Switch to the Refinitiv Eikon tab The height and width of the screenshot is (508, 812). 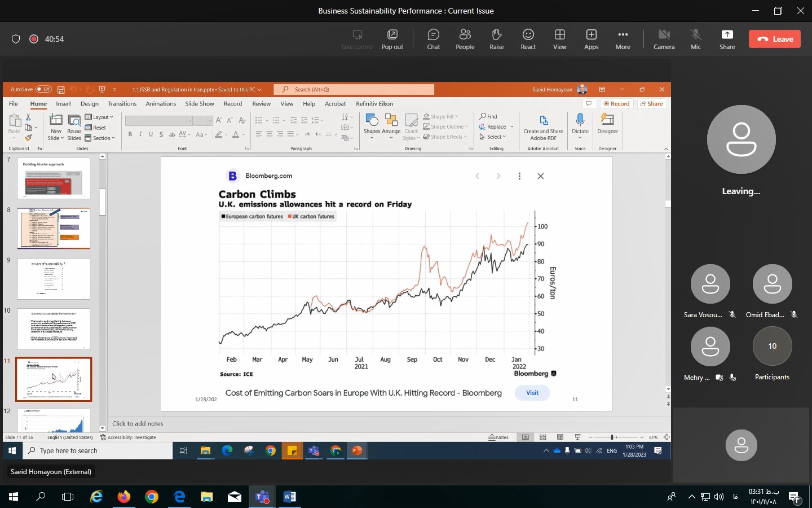pos(374,104)
